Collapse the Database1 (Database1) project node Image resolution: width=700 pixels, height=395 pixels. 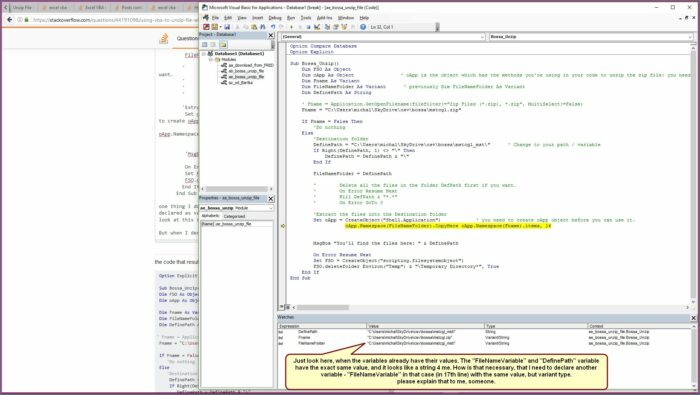coord(204,54)
